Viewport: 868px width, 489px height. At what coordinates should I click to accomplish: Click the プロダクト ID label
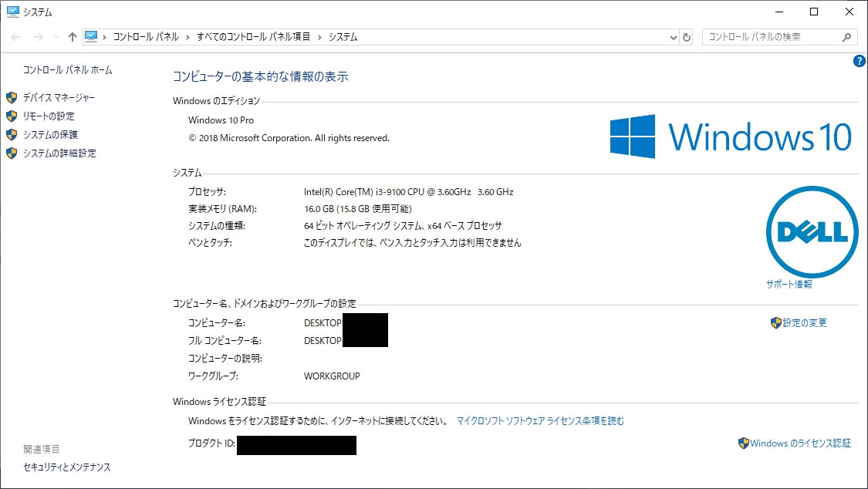[211, 443]
